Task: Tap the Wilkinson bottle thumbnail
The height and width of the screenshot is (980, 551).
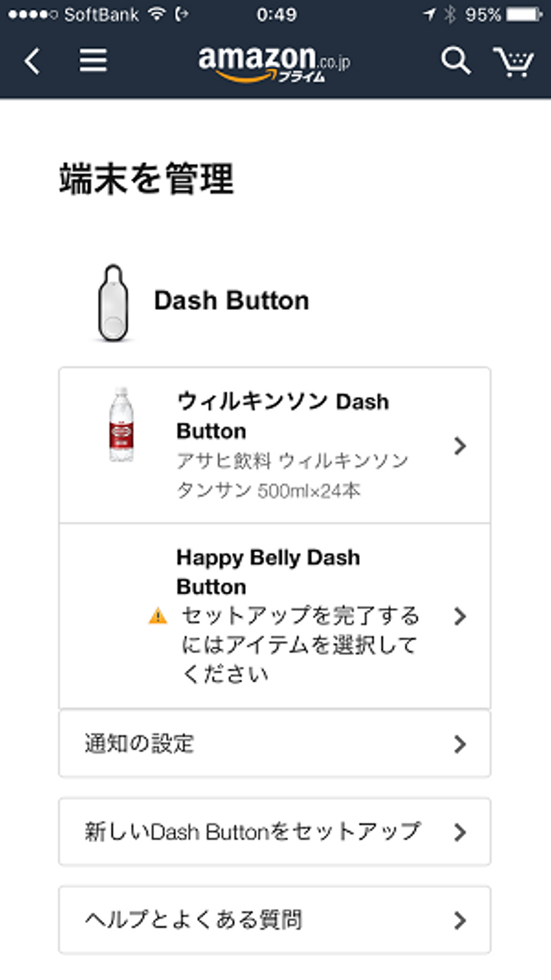Action: click(x=121, y=424)
